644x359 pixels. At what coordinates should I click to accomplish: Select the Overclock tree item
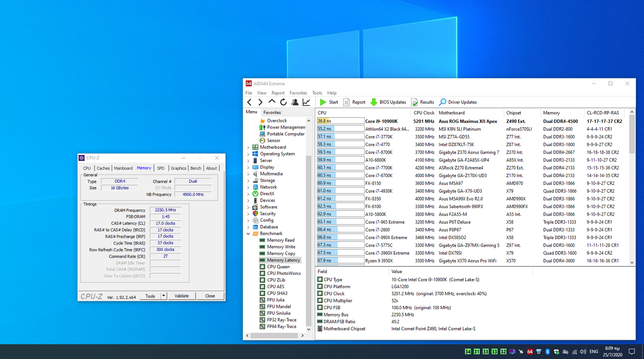[x=277, y=121]
